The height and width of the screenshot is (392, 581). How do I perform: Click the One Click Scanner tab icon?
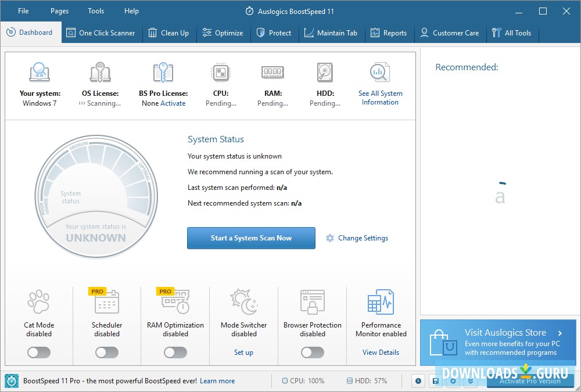pos(71,33)
